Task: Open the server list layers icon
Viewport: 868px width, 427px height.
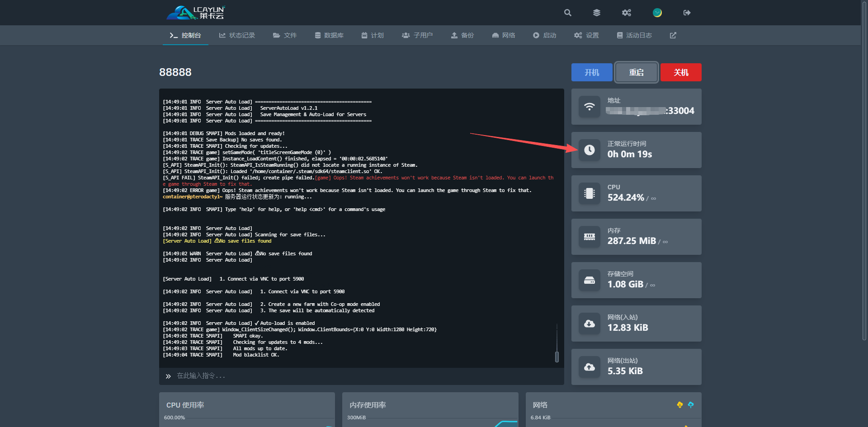Action: (x=597, y=13)
